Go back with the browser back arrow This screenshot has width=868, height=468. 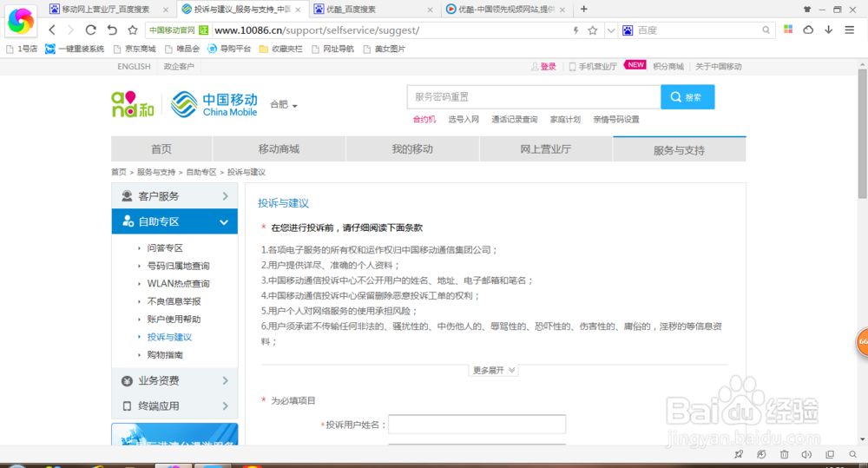pyautogui.click(x=52, y=30)
